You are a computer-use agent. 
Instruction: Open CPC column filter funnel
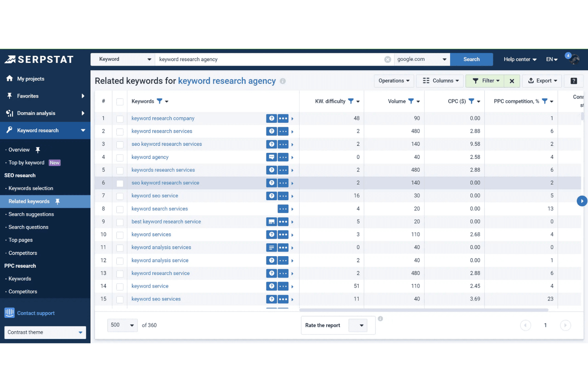point(471,101)
